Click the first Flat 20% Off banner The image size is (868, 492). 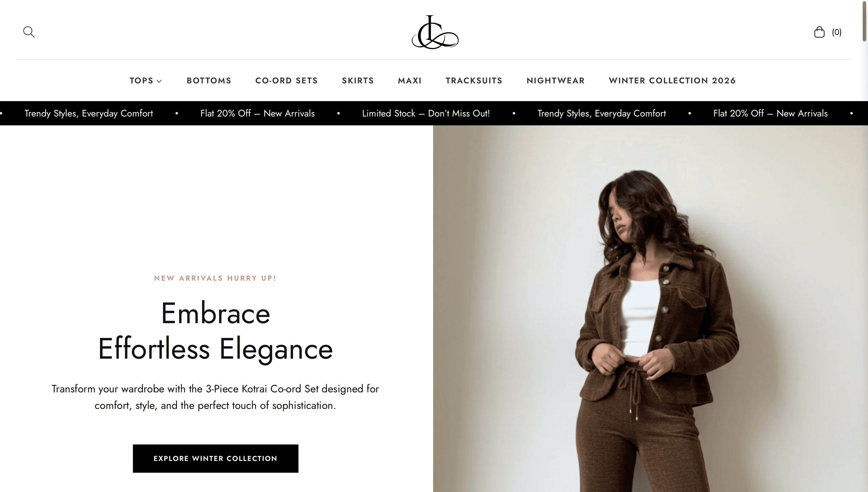(x=257, y=113)
